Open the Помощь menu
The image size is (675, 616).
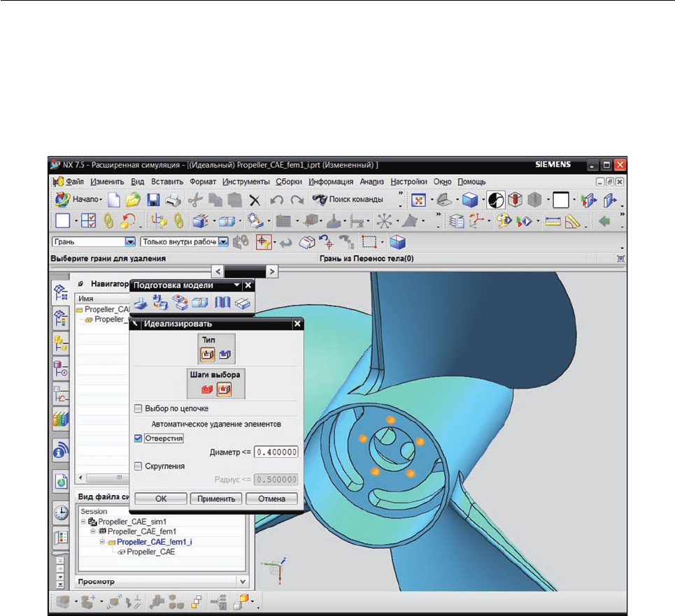click(x=471, y=182)
